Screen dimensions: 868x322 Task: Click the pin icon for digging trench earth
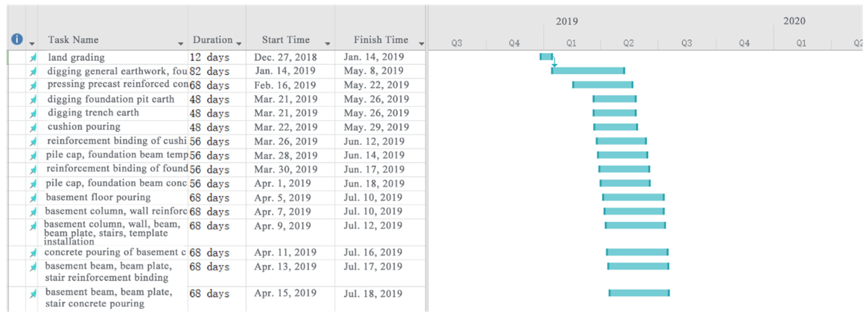click(33, 114)
